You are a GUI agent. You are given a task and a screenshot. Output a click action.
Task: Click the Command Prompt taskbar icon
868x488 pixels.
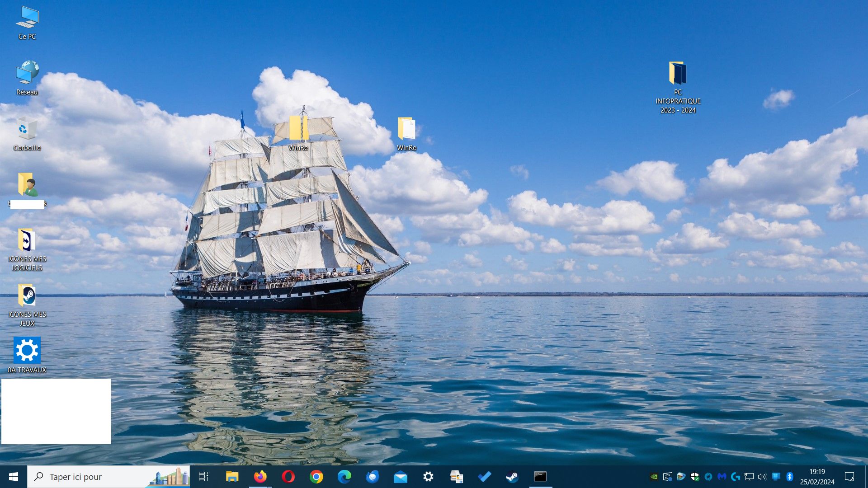(x=540, y=477)
